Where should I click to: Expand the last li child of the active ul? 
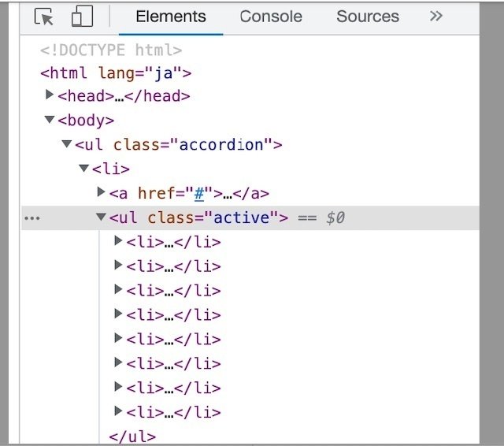(x=118, y=411)
